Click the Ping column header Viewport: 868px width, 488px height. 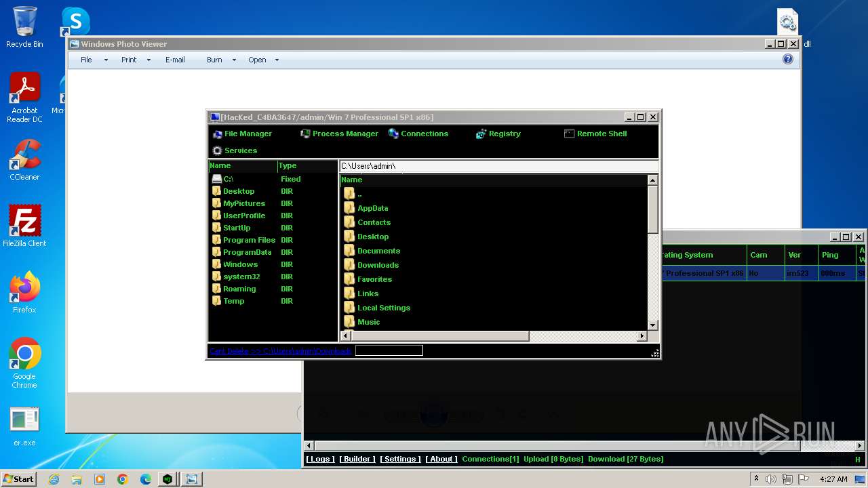(x=837, y=255)
